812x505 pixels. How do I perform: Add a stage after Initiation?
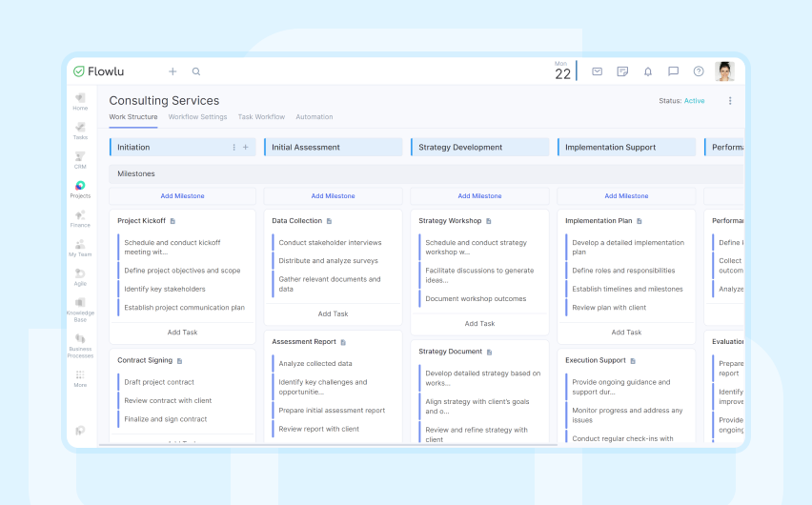coord(246,147)
